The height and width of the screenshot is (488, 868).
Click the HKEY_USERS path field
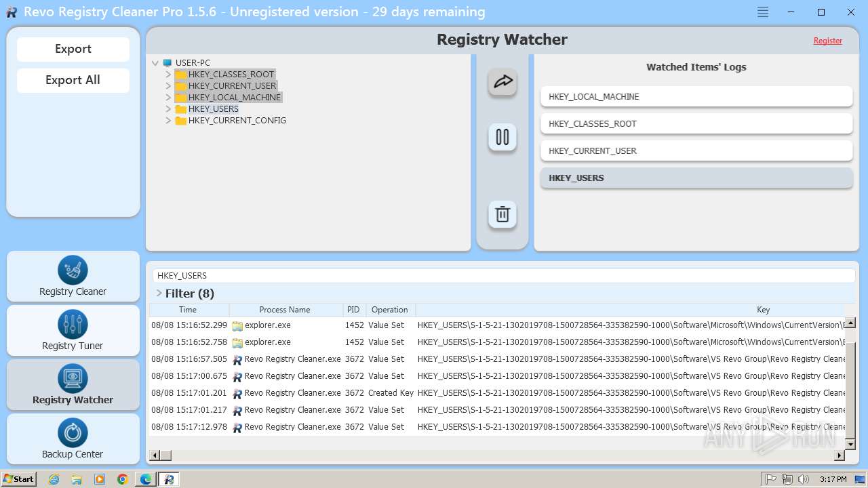point(502,276)
